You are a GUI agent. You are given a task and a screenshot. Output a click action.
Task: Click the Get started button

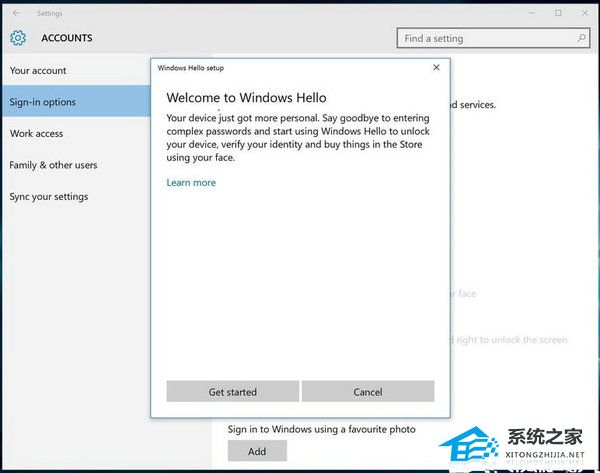pyautogui.click(x=233, y=391)
